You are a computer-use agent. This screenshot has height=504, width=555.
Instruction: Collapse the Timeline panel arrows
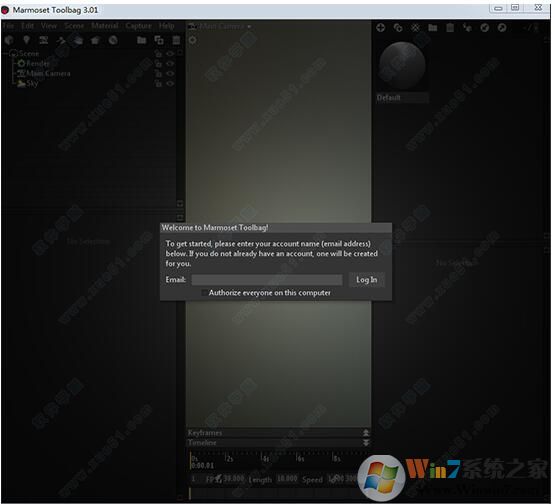366,443
